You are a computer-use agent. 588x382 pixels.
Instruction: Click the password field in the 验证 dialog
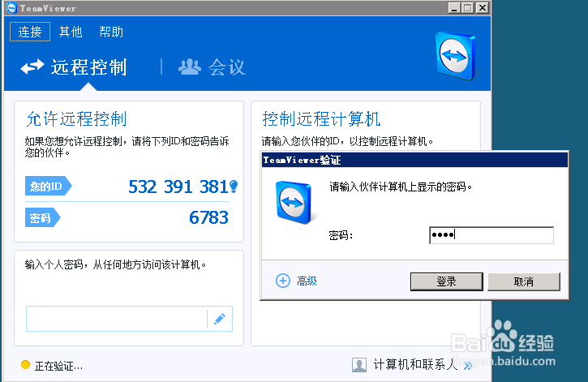pyautogui.click(x=491, y=235)
